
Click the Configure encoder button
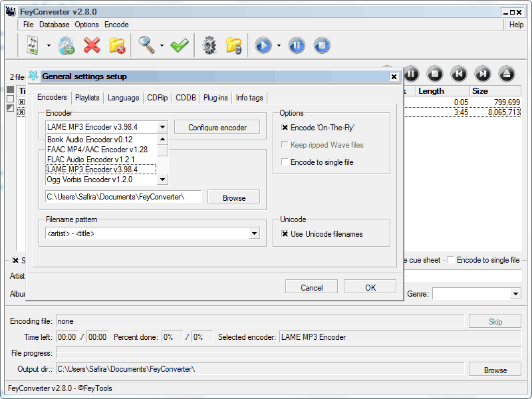click(217, 127)
